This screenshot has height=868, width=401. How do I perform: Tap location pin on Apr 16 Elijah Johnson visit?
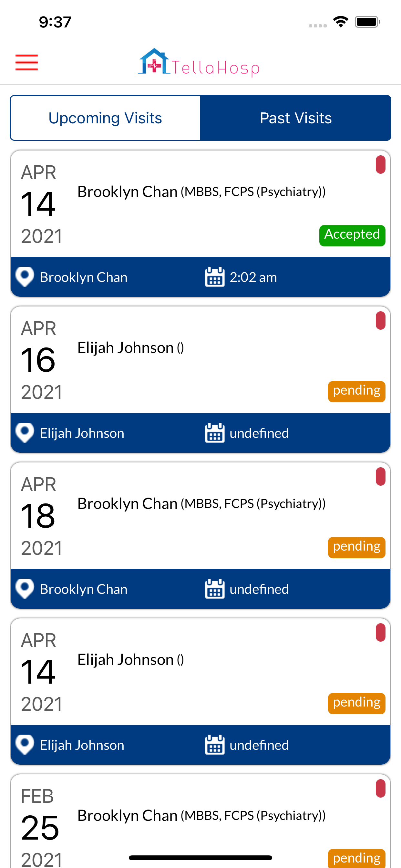[25, 433]
